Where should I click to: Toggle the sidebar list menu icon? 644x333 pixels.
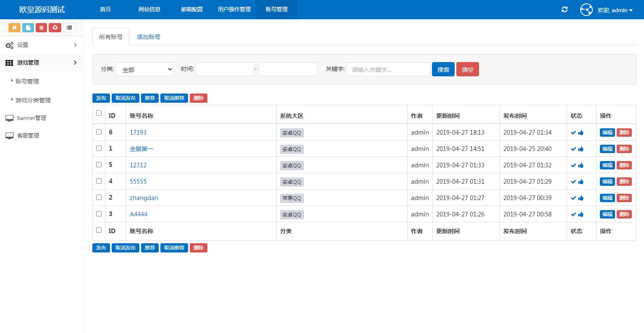click(69, 28)
